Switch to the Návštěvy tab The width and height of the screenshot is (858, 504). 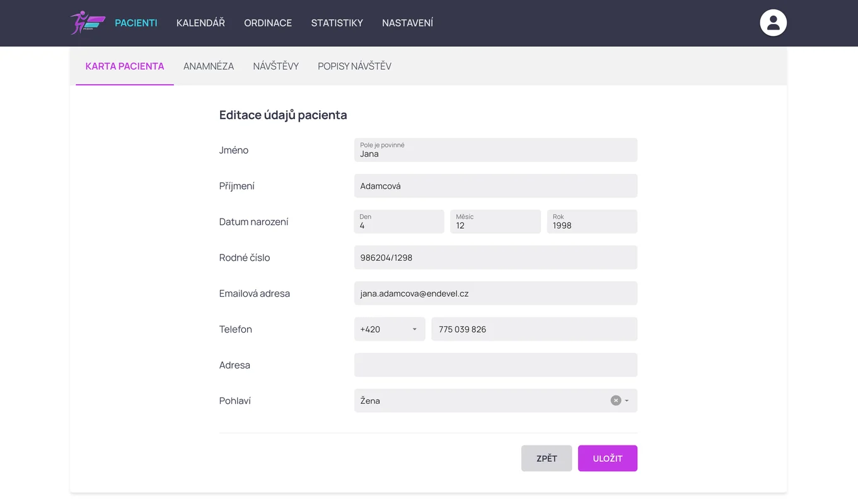(x=275, y=66)
